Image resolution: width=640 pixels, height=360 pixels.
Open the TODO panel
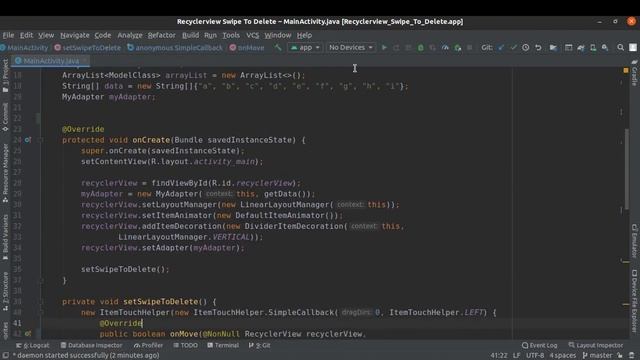point(185,345)
